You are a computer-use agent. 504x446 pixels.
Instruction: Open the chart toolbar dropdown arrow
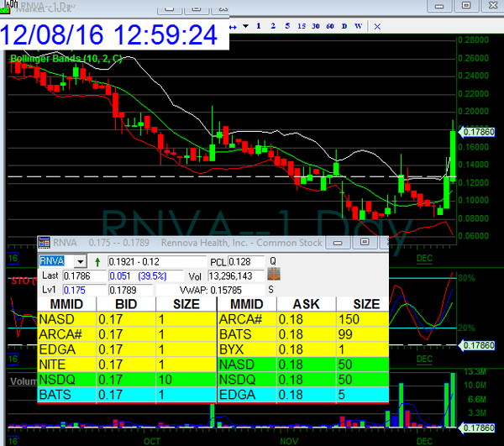(244, 26)
